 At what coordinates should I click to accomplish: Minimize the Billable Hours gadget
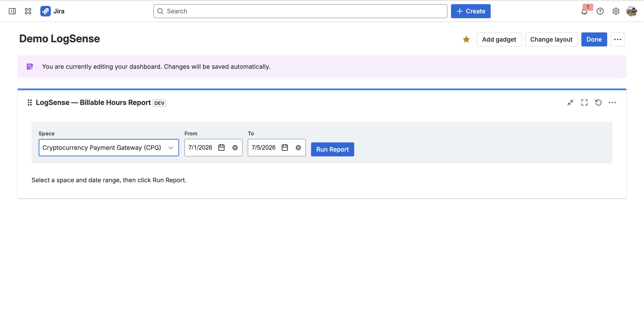[570, 103]
